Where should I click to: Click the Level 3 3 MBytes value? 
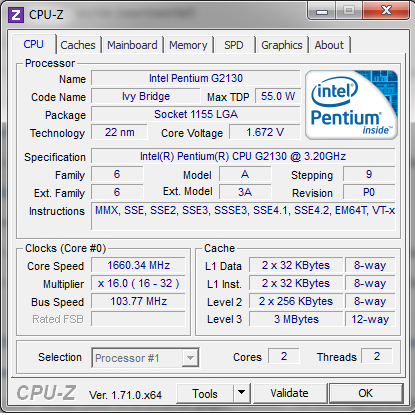click(296, 319)
